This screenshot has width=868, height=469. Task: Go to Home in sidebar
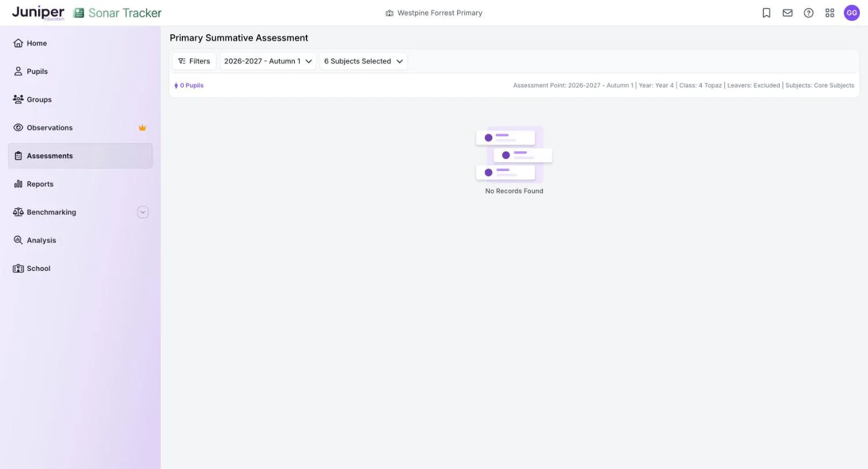[80, 43]
